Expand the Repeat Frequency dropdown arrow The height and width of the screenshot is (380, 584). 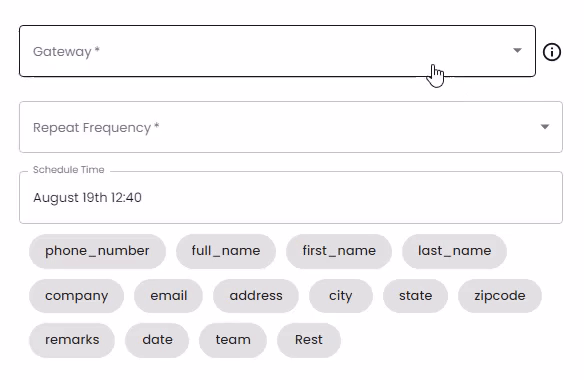click(x=545, y=127)
